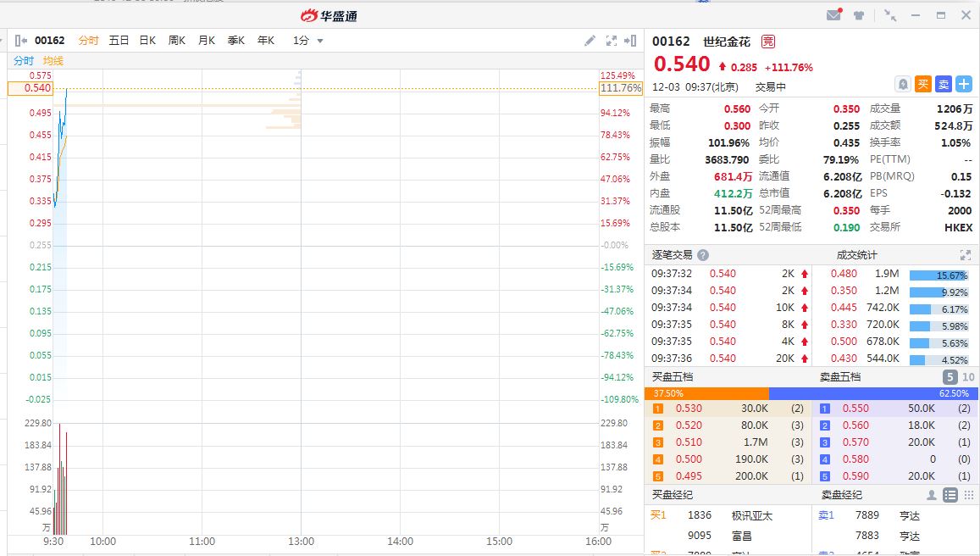Switch to the 日K chart tab

(147, 41)
